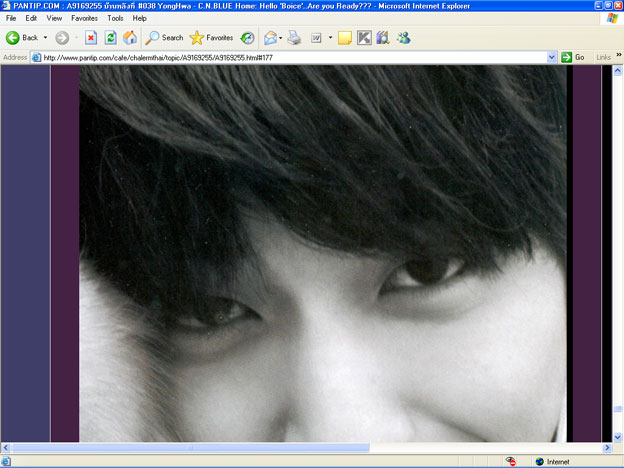Open the Edit menu
Viewport: 624px width, 468px height.
pyautogui.click(x=31, y=18)
